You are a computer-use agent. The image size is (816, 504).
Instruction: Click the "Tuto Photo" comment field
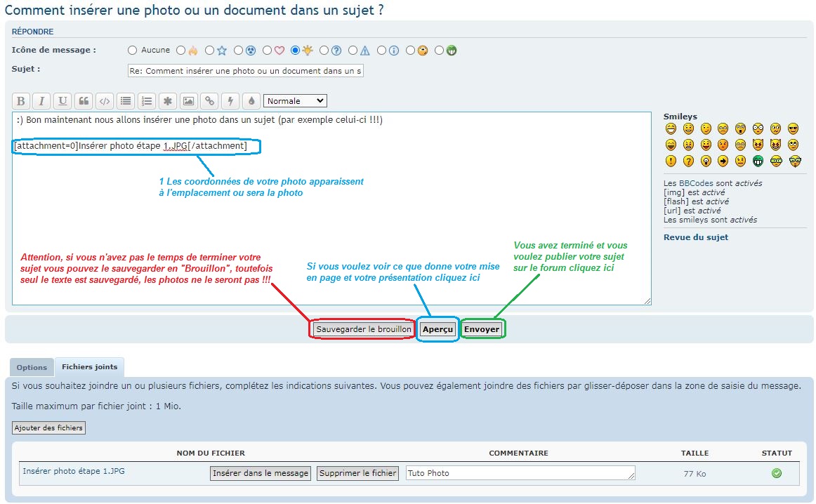coord(520,473)
